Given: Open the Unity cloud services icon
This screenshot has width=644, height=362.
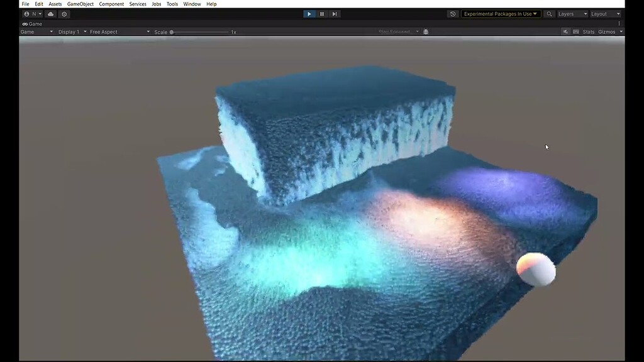Looking at the screenshot, I should point(50,13).
